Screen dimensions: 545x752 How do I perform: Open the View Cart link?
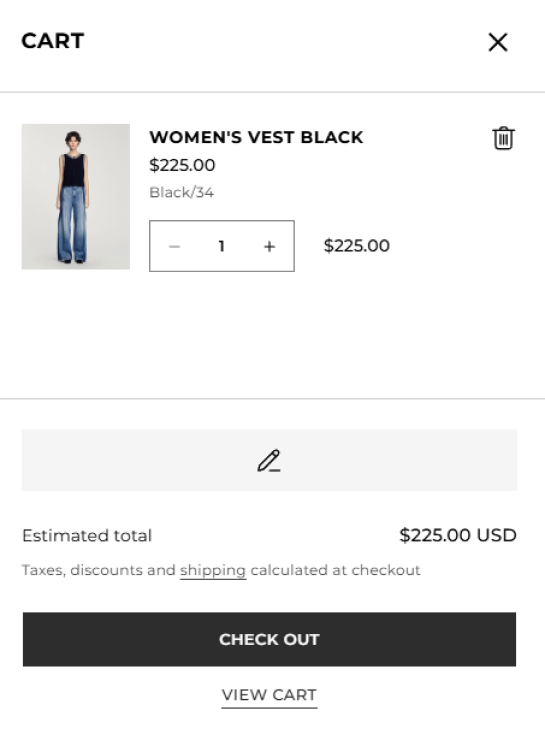(x=269, y=695)
